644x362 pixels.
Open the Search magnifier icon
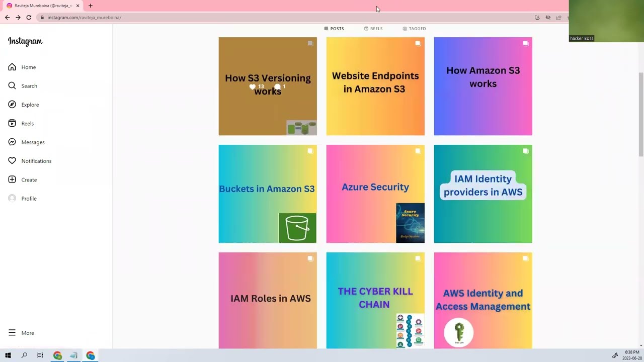[12, 86]
